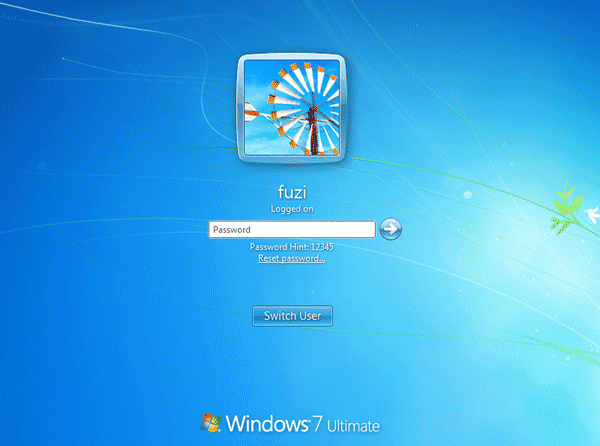Open the Reset password link

[x=292, y=259]
